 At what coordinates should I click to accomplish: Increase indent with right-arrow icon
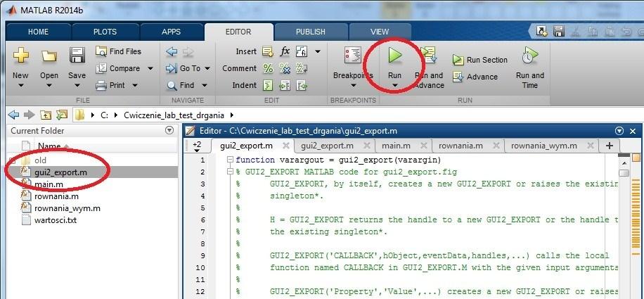[285, 85]
